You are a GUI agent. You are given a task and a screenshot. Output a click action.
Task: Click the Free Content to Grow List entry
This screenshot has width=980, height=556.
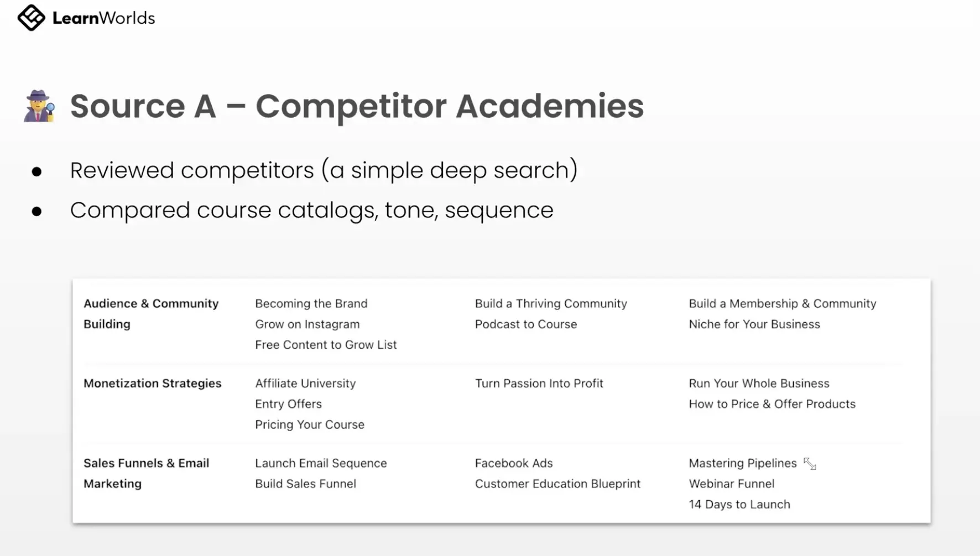(x=326, y=345)
